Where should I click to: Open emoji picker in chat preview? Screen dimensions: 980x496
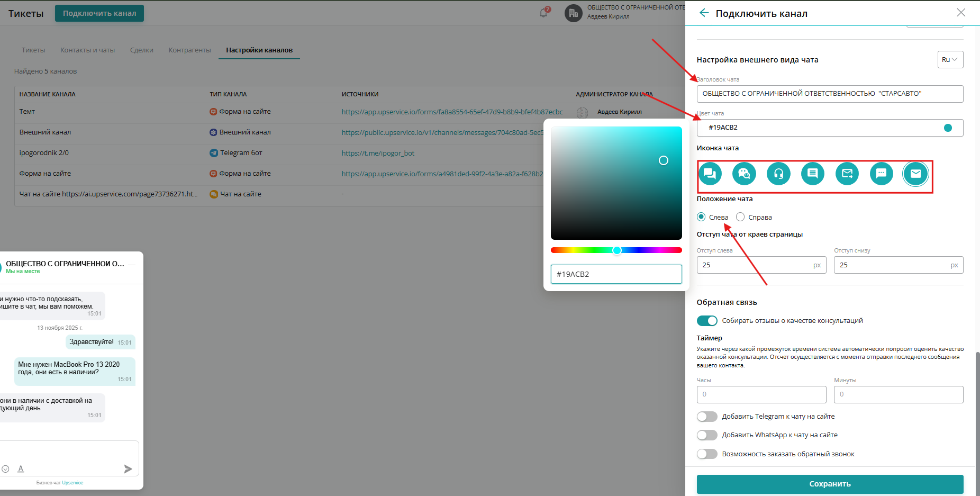(x=5, y=468)
